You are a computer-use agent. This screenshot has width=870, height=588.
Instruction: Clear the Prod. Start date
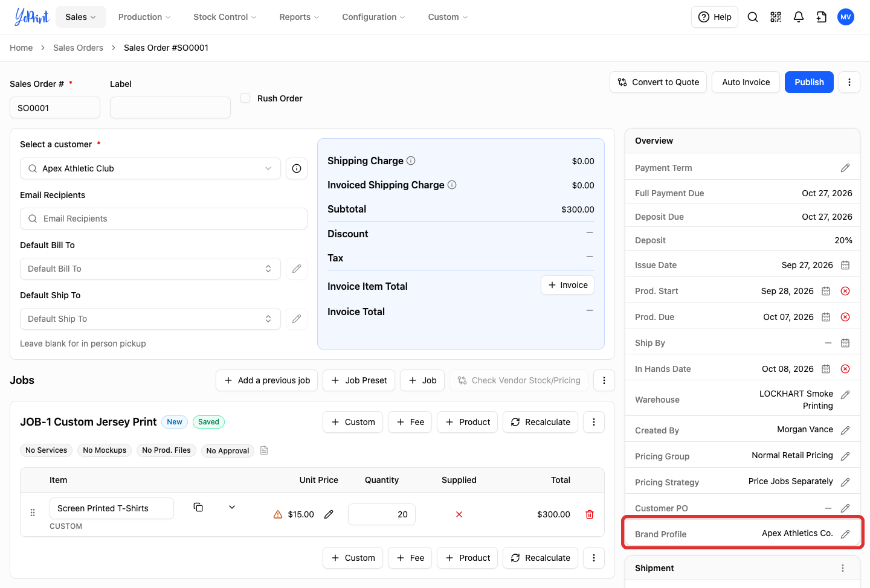[x=845, y=291]
